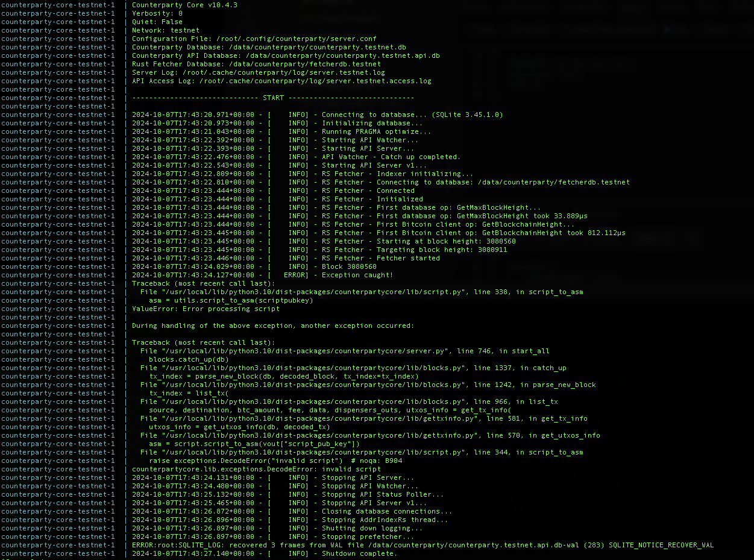Select 'First Bitcoin client op: GetBlockchainHeight...' entry
The image size is (754, 560).
(353, 224)
